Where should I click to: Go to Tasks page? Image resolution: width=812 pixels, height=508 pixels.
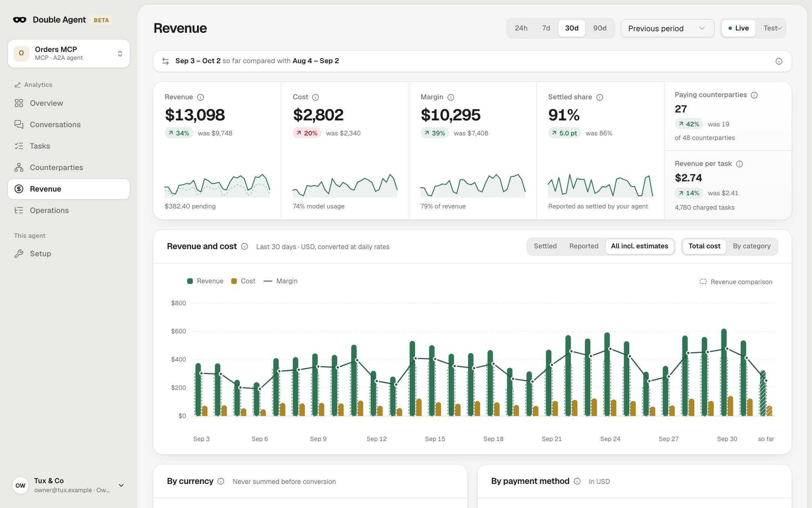click(x=69, y=146)
